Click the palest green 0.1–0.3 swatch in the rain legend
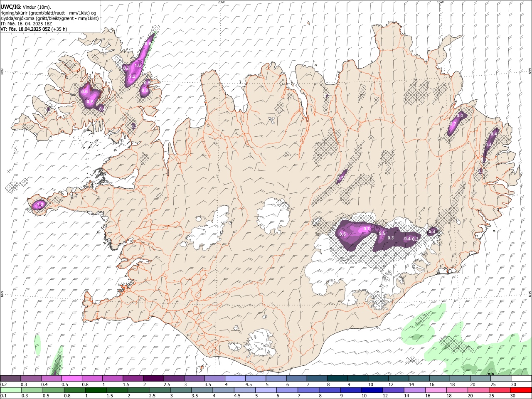Viewport: 532px width, 399px height. (10, 390)
